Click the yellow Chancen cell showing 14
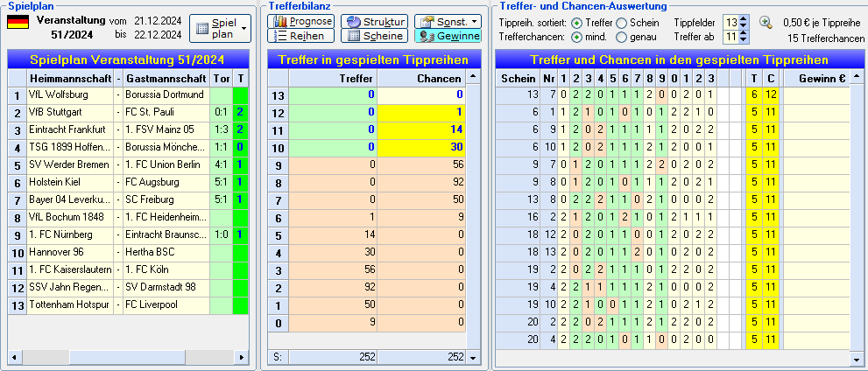 pyautogui.click(x=422, y=129)
